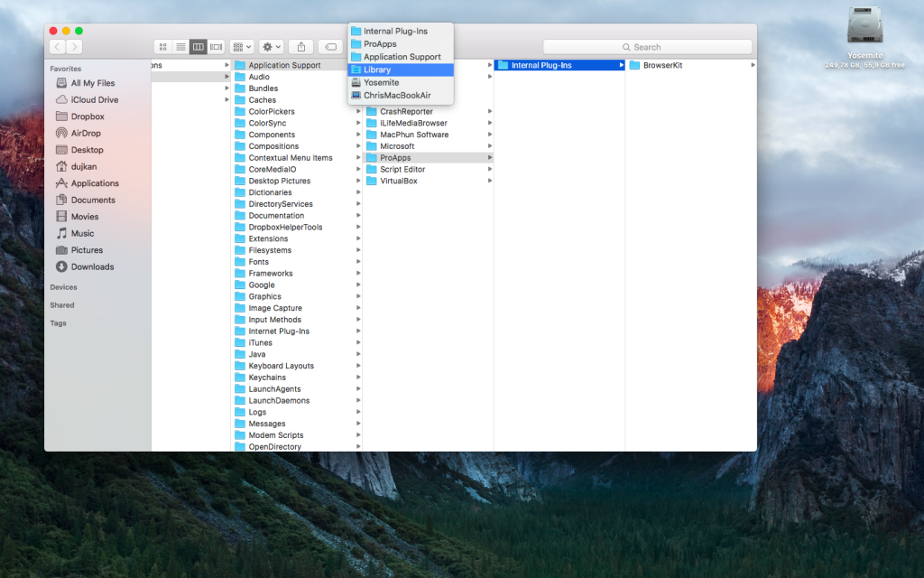Navigate back with the back arrow
The width and height of the screenshot is (924, 578).
coord(56,46)
